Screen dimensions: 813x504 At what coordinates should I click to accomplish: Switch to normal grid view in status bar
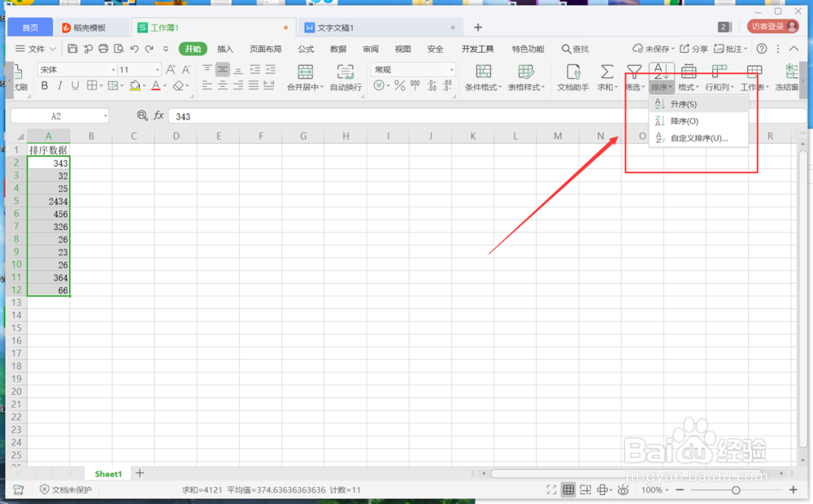568,489
